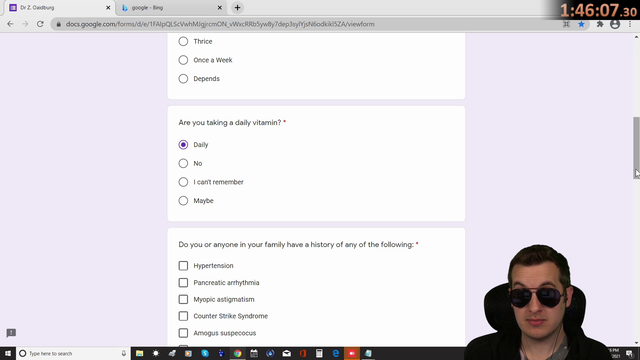Click the family history question text

click(x=296, y=244)
